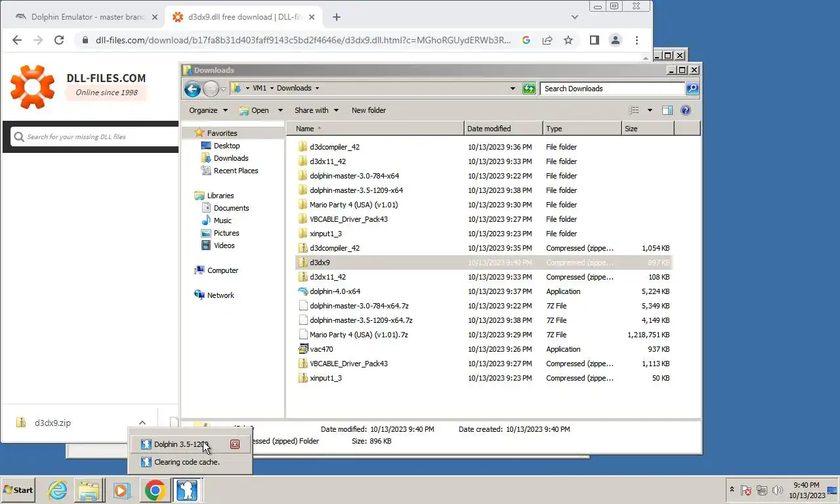Open address bar history dropdown arrow

[x=513, y=89]
